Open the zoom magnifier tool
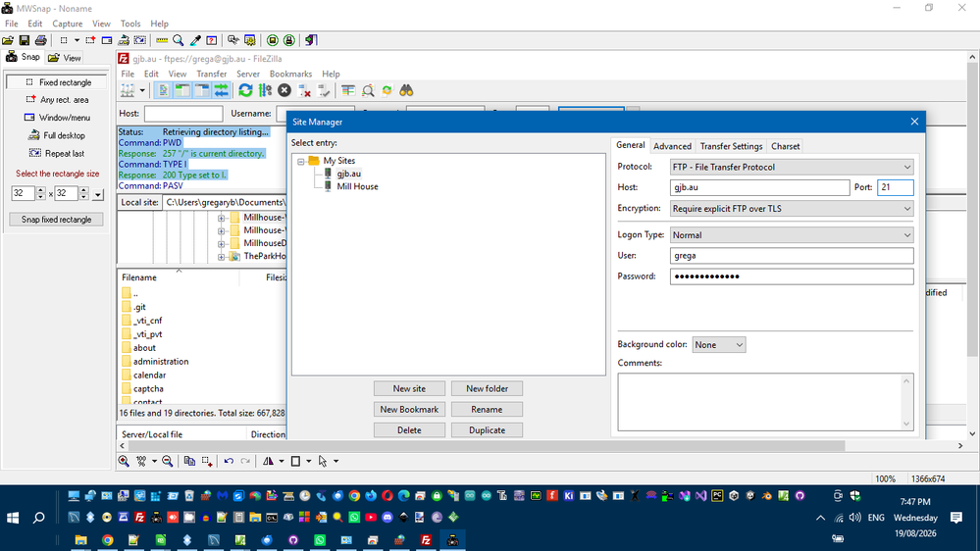This screenshot has width=980, height=551. (179, 40)
